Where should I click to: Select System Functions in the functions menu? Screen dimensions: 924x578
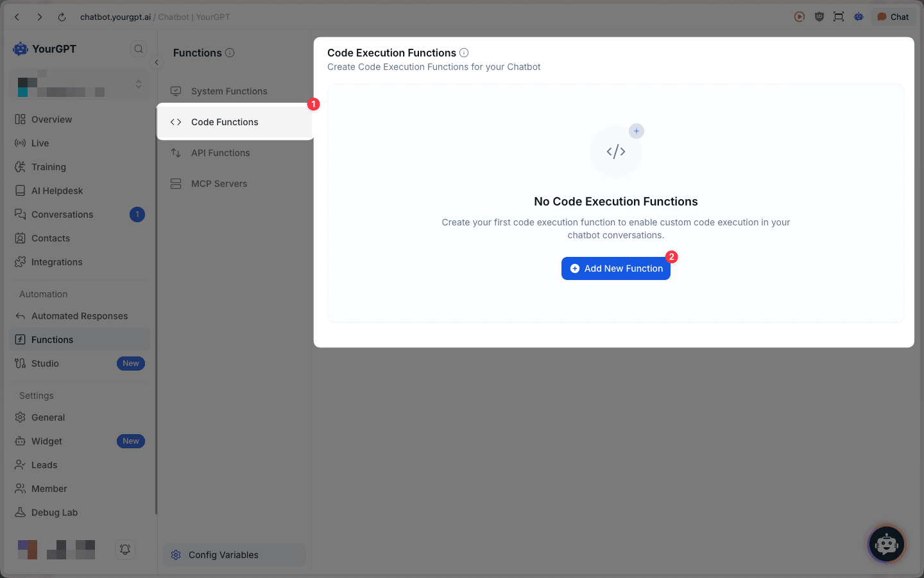click(x=228, y=91)
